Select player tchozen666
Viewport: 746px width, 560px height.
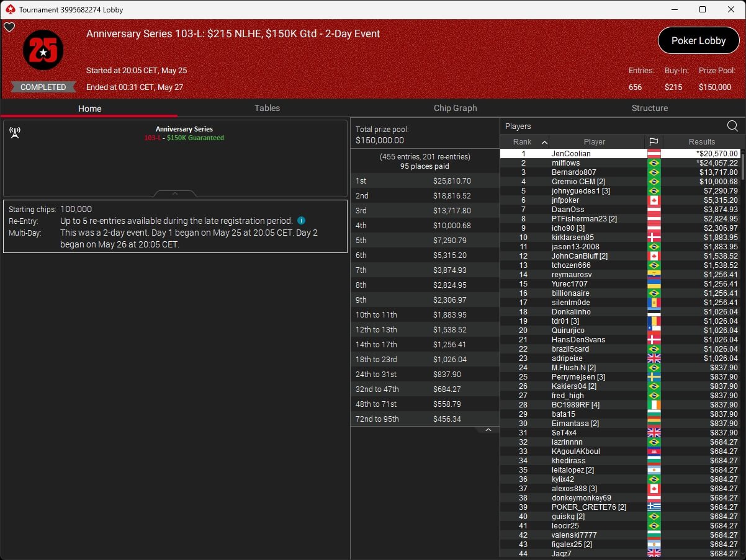click(621, 265)
